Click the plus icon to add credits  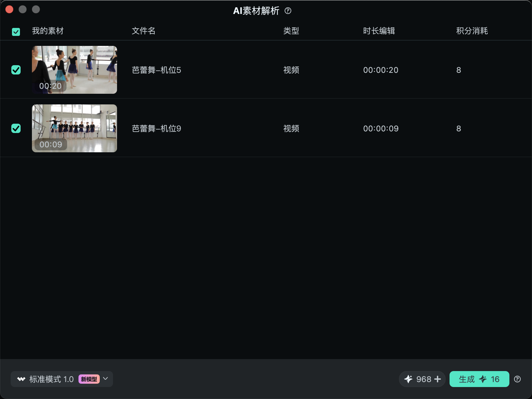click(438, 379)
